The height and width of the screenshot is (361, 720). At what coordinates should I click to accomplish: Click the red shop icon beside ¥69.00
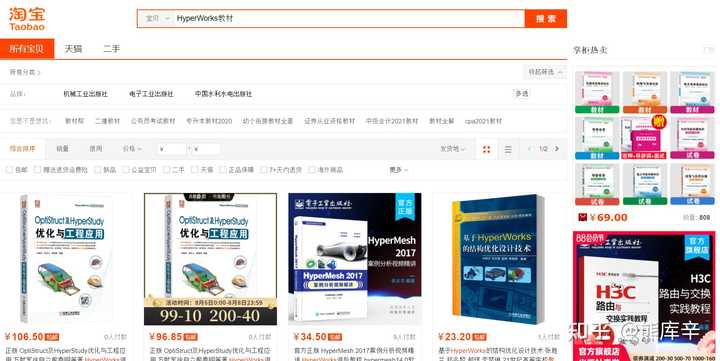[x=583, y=217]
